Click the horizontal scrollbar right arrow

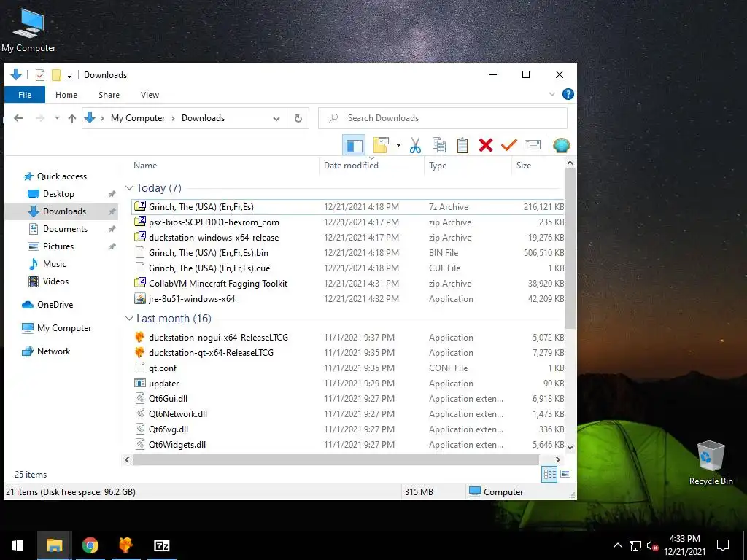pyautogui.click(x=557, y=459)
